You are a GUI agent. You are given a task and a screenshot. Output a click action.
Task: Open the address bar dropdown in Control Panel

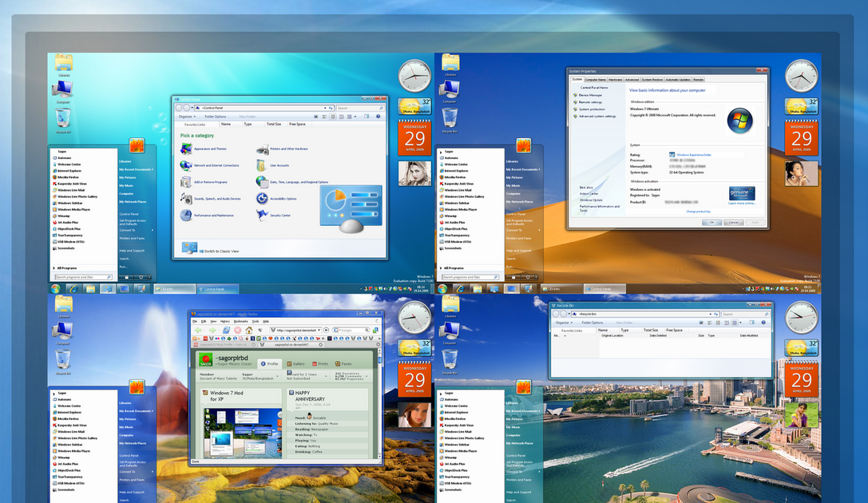pos(325,108)
